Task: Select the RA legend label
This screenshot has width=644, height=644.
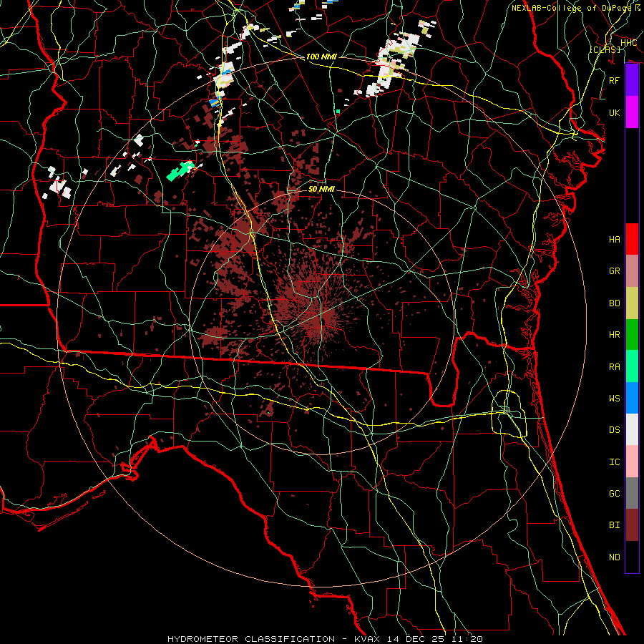Action: 615,367
